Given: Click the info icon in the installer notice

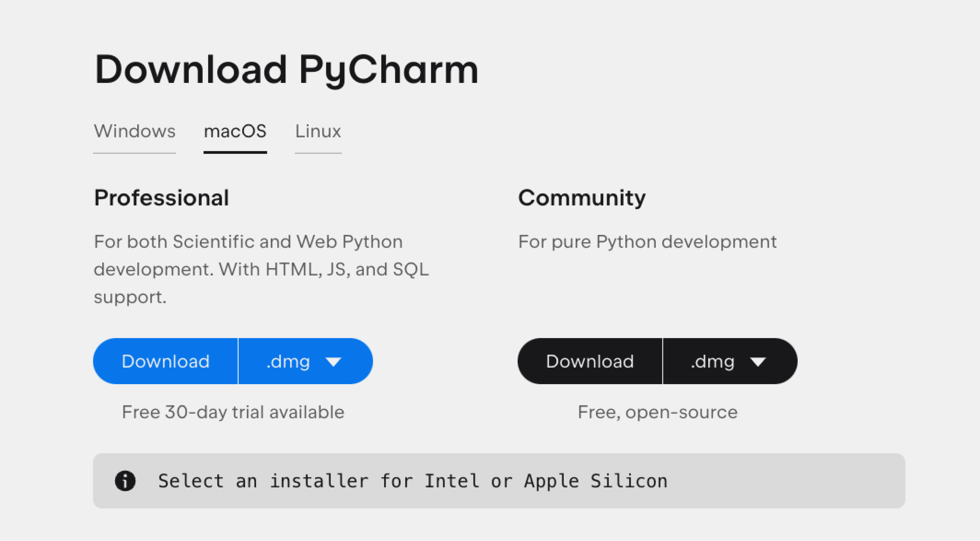Looking at the screenshot, I should point(125,481).
